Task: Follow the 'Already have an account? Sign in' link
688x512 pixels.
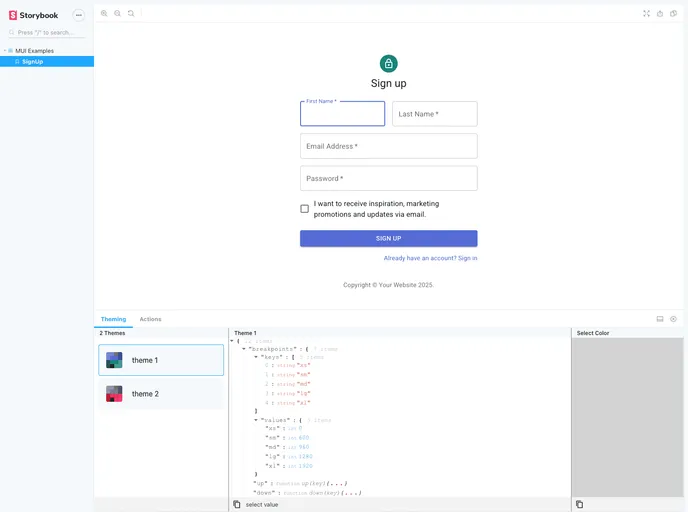Action: tap(430, 258)
